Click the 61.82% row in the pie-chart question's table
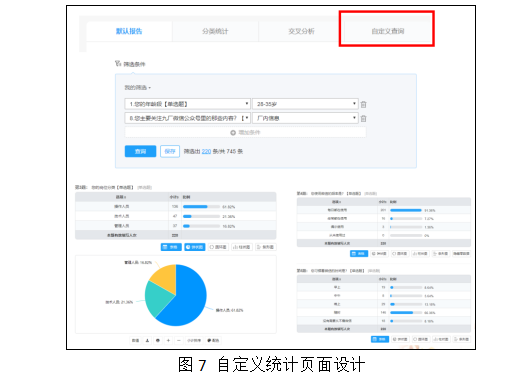The height and width of the screenshot is (379, 527). tap(176, 206)
